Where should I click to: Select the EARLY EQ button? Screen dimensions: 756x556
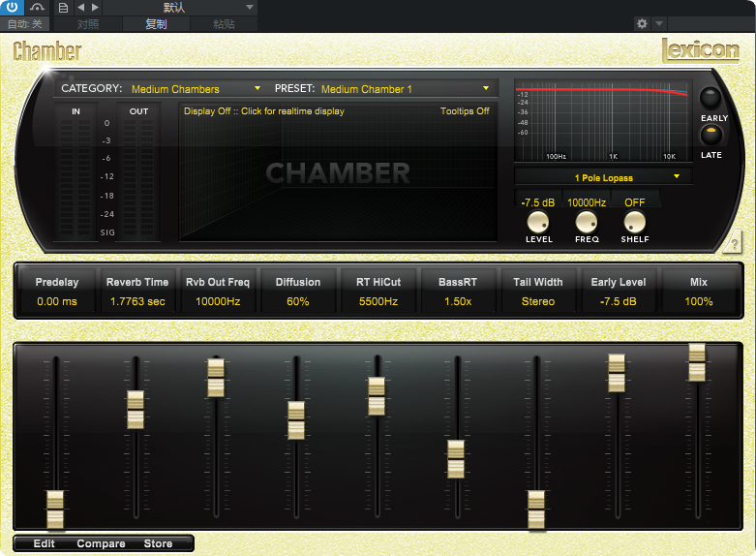point(711,98)
